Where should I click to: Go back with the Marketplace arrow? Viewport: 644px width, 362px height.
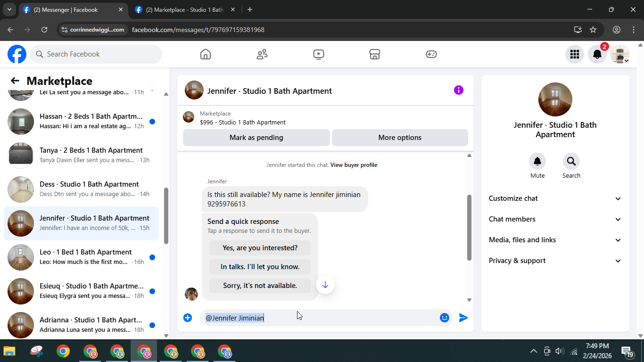15,81
